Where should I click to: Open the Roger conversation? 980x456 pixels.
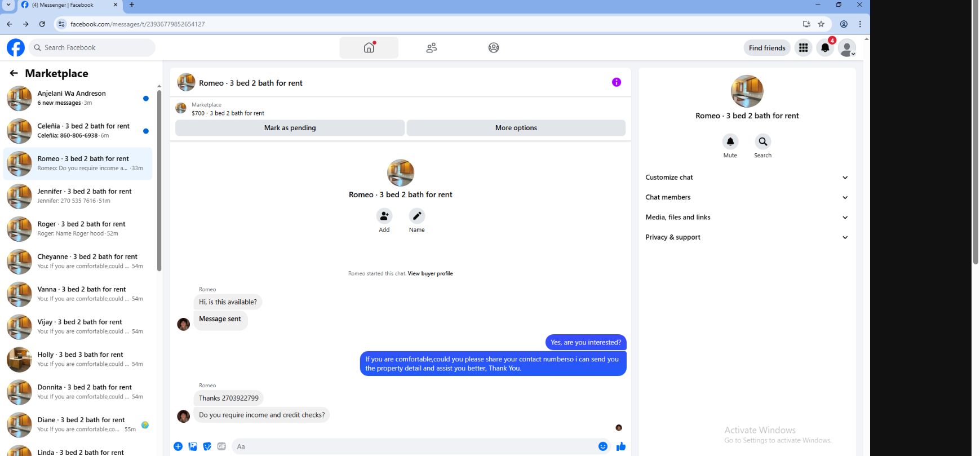(x=78, y=229)
